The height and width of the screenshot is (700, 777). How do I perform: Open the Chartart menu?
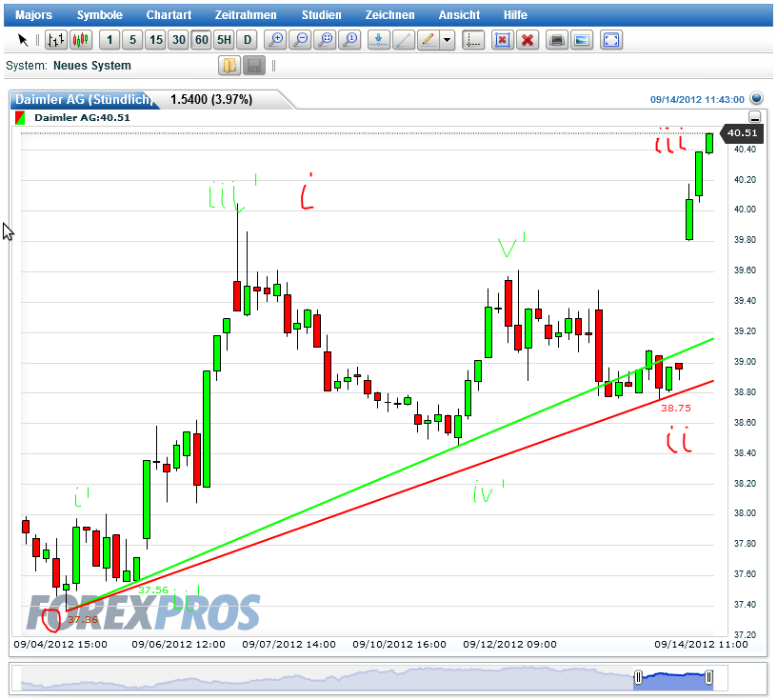(x=169, y=14)
